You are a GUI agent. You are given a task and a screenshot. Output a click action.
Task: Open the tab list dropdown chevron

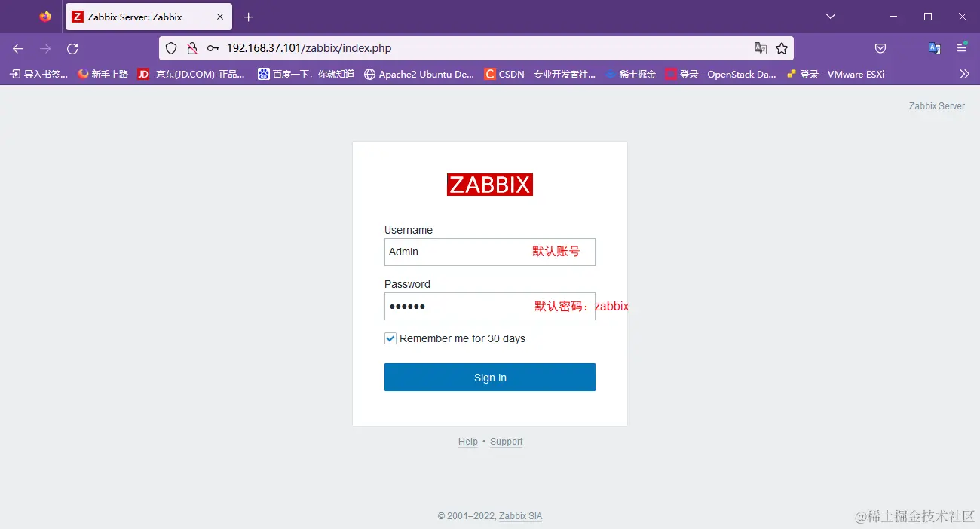tap(830, 16)
